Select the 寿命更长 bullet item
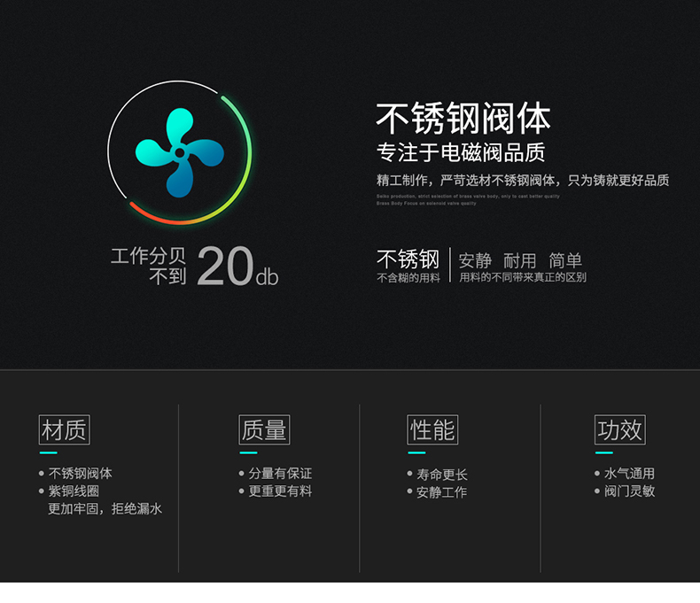 [x=441, y=475]
